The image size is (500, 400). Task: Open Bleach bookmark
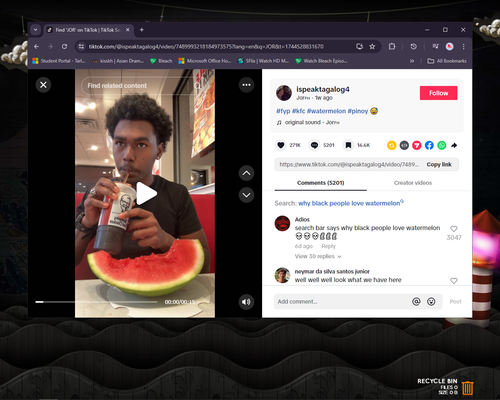tap(161, 61)
